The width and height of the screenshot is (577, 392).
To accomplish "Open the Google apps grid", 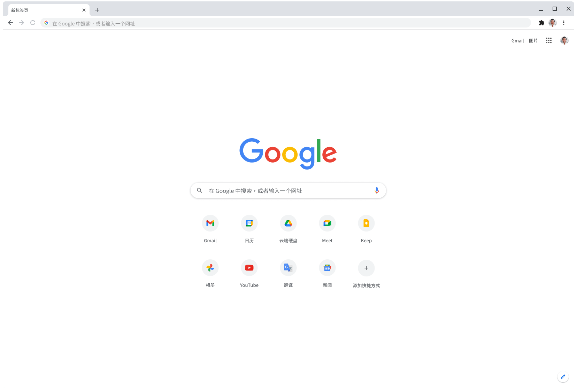I will 549,40.
